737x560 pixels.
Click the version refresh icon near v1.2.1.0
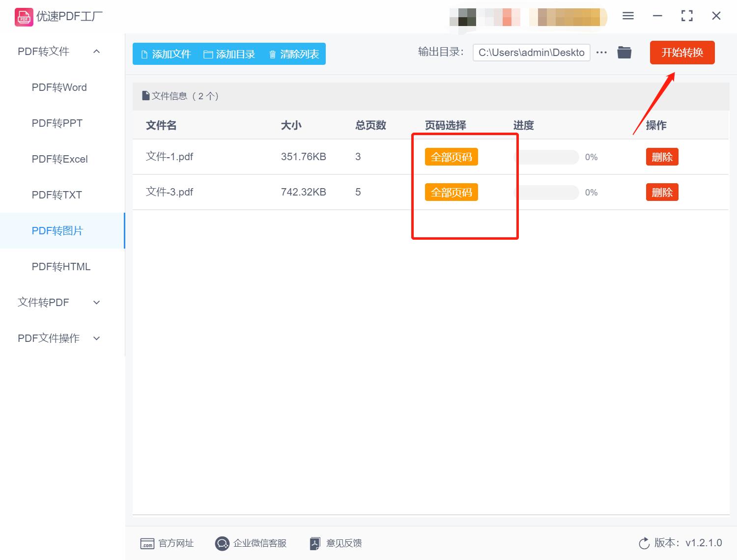(x=644, y=543)
